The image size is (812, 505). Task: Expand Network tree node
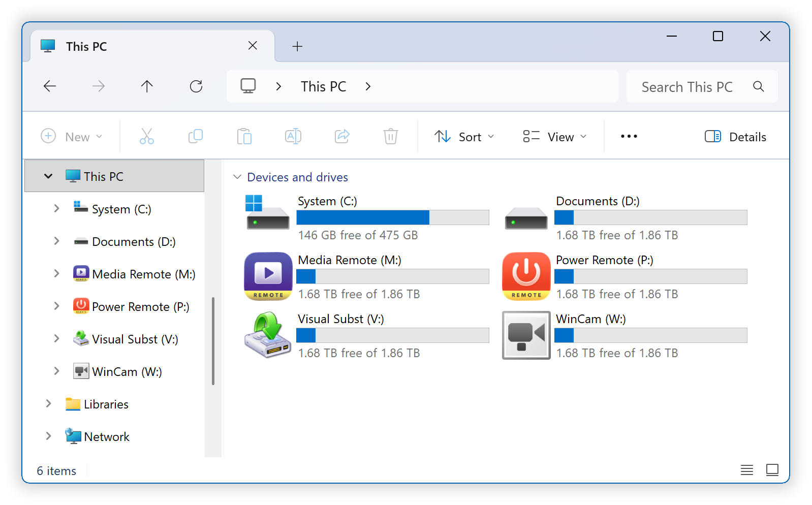click(x=48, y=436)
